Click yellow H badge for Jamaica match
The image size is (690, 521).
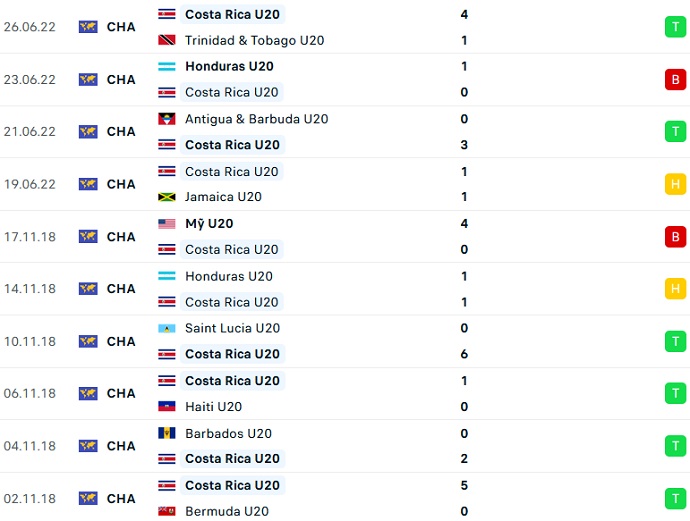pyautogui.click(x=675, y=184)
